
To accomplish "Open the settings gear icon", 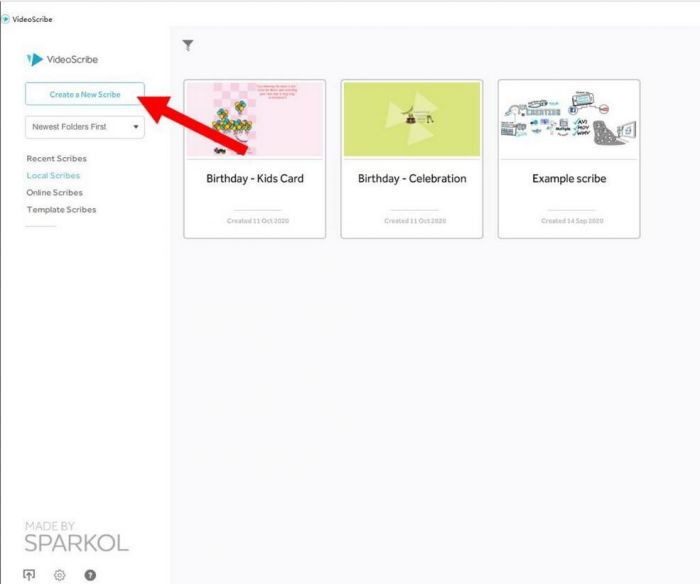I will pos(59,574).
